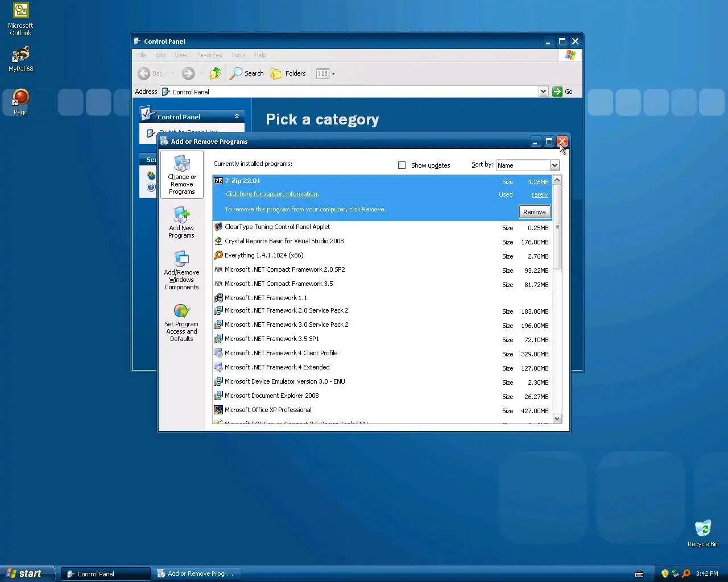Viewport: 728px width, 582px height.
Task: Click the program list scroll down arrow
Action: pyautogui.click(x=557, y=419)
